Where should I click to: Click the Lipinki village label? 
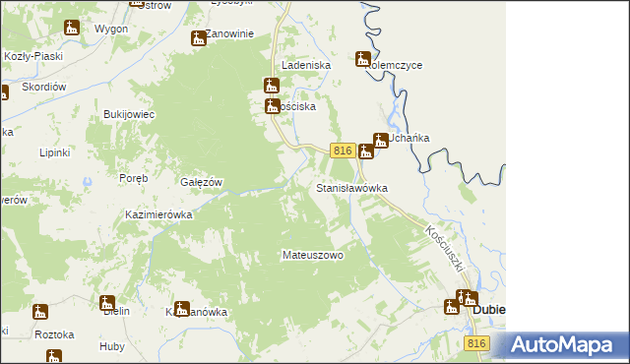[x=55, y=152]
